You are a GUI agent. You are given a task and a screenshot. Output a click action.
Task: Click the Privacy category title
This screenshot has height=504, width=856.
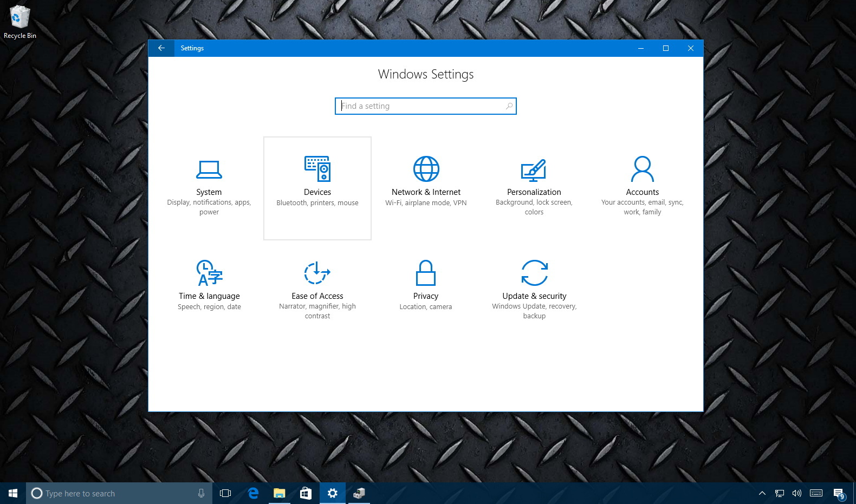(x=426, y=296)
